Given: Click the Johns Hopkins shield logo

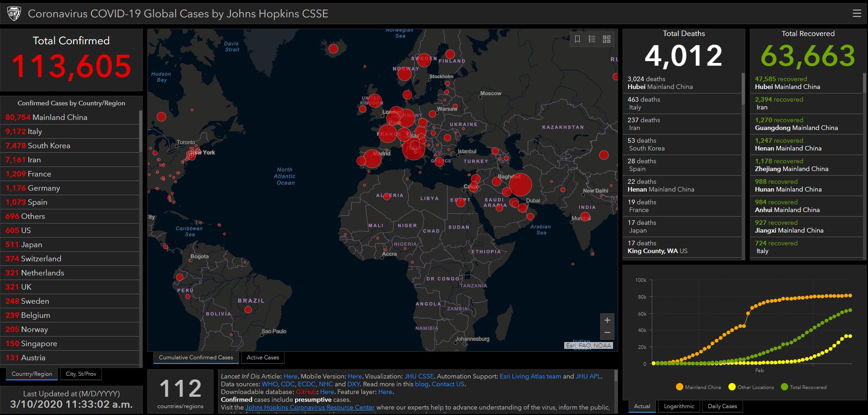Looking at the screenshot, I should (x=14, y=14).
